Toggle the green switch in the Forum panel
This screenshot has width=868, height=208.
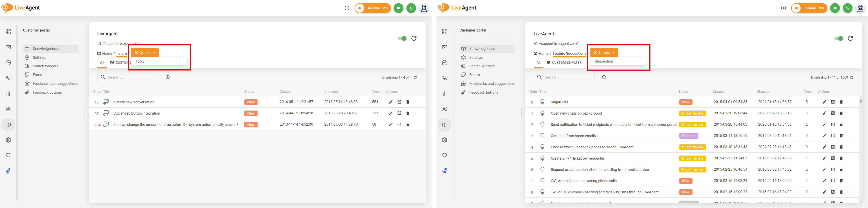[402, 38]
